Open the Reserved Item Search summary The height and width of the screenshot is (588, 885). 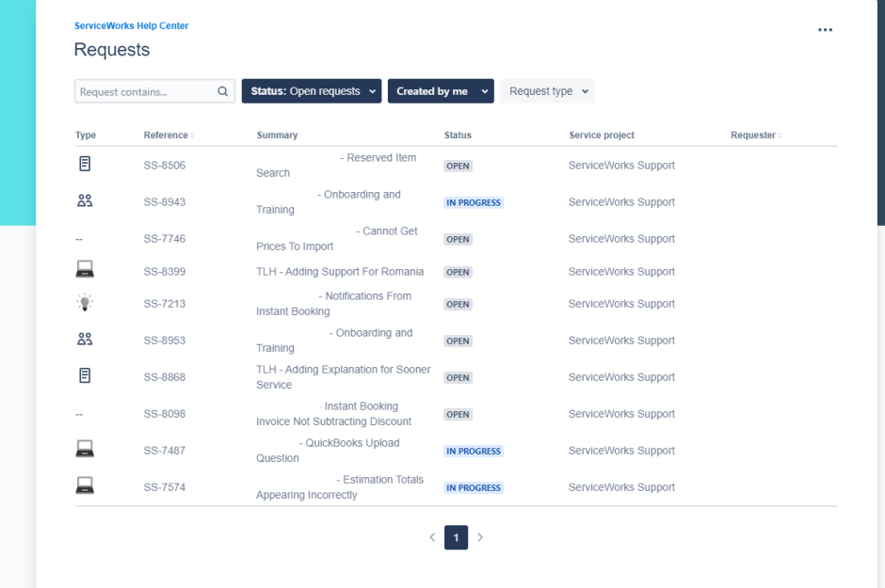click(336, 166)
